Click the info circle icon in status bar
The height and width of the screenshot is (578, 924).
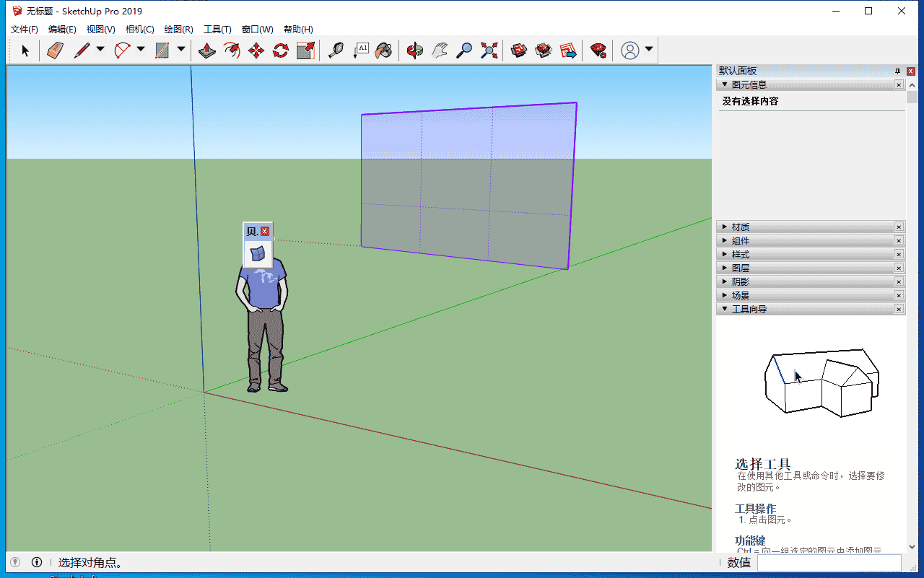pyautogui.click(x=37, y=562)
